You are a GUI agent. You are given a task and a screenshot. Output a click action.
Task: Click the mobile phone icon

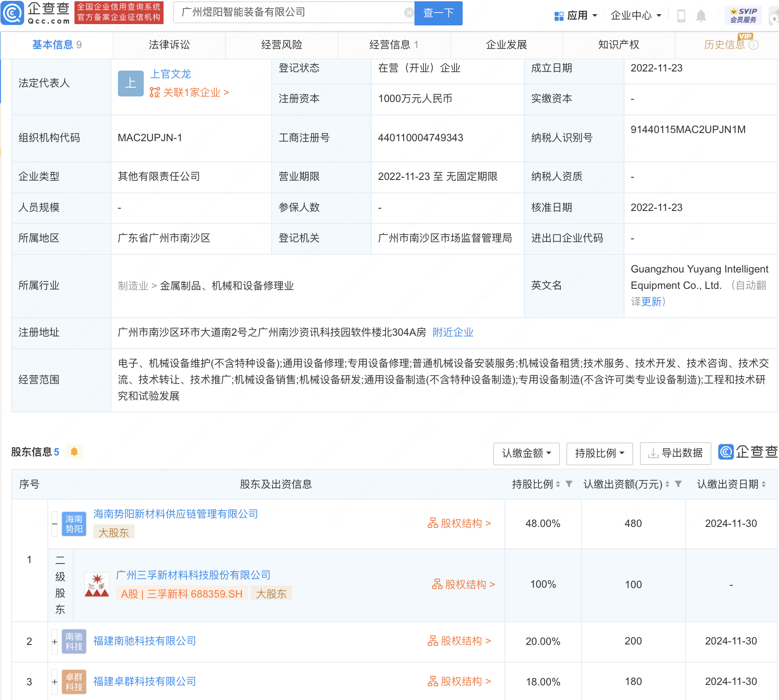pyautogui.click(x=681, y=16)
